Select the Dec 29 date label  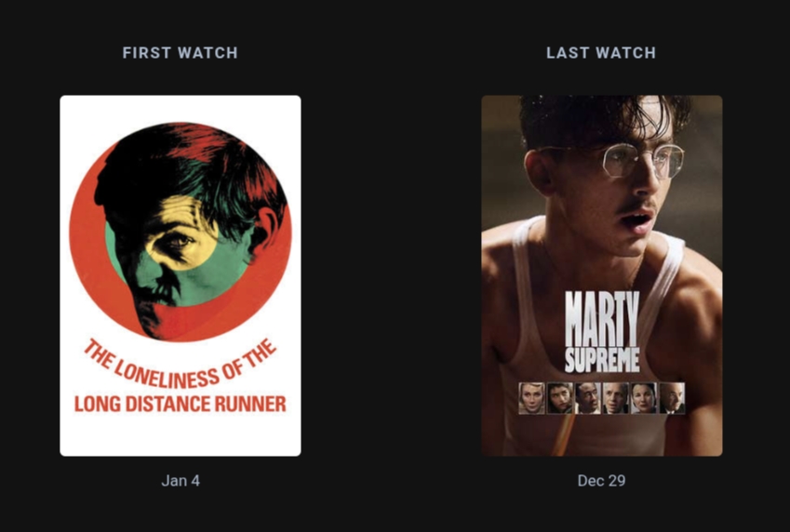tap(601, 481)
